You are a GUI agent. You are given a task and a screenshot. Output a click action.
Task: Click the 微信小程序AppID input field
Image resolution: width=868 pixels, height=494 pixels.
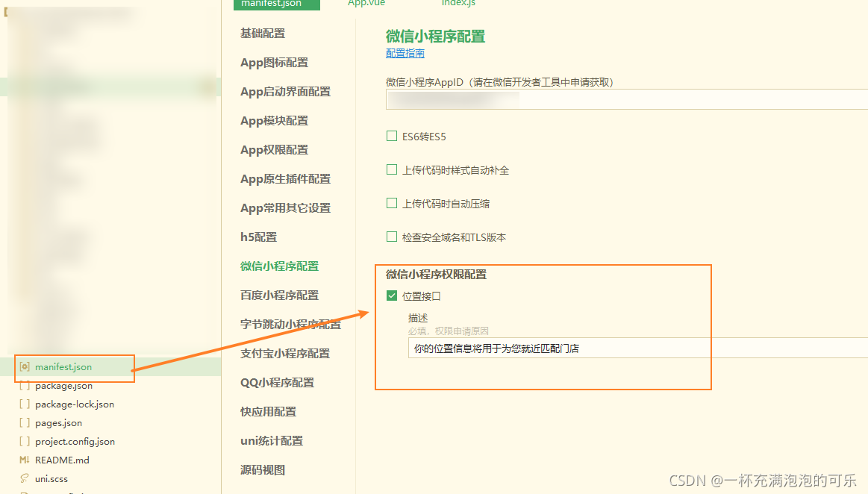coord(627,99)
